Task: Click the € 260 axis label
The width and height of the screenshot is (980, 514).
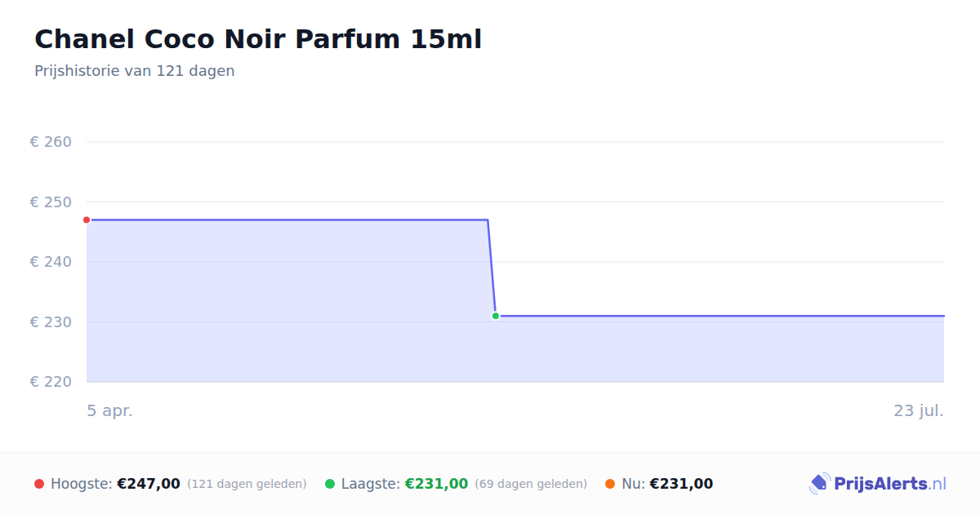Action: point(51,142)
